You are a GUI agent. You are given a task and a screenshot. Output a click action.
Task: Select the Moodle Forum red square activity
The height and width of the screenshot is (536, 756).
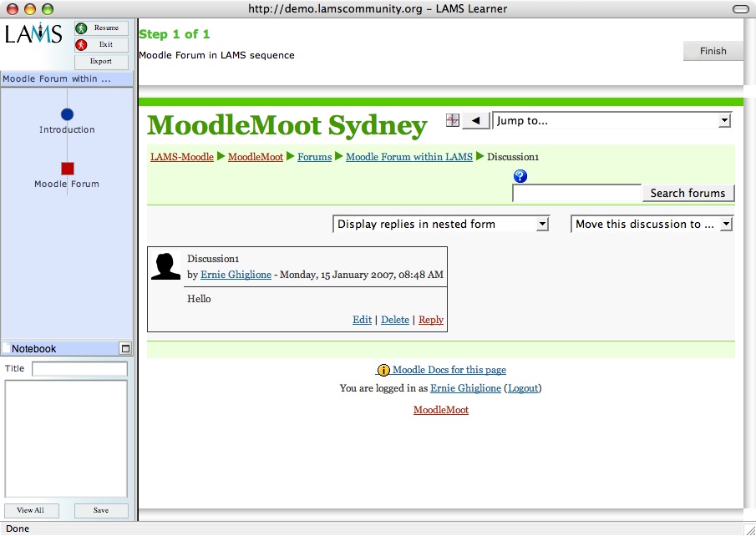coord(68,169)
